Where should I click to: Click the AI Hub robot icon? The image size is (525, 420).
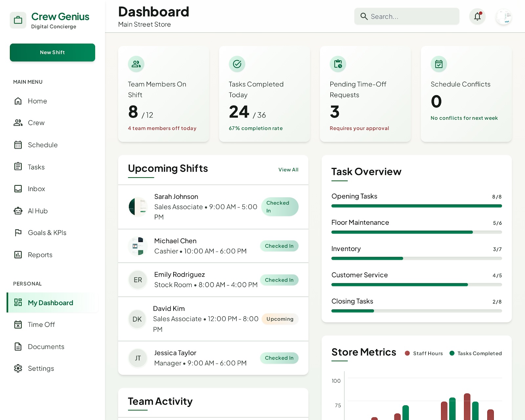pyautogui.click(x=18, y=211)
